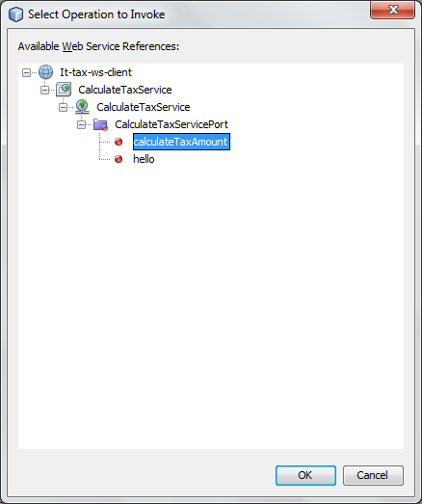Select the top-level CalculateTaxService label
Screen dimensions: 422x504
(x=125, y=90)
